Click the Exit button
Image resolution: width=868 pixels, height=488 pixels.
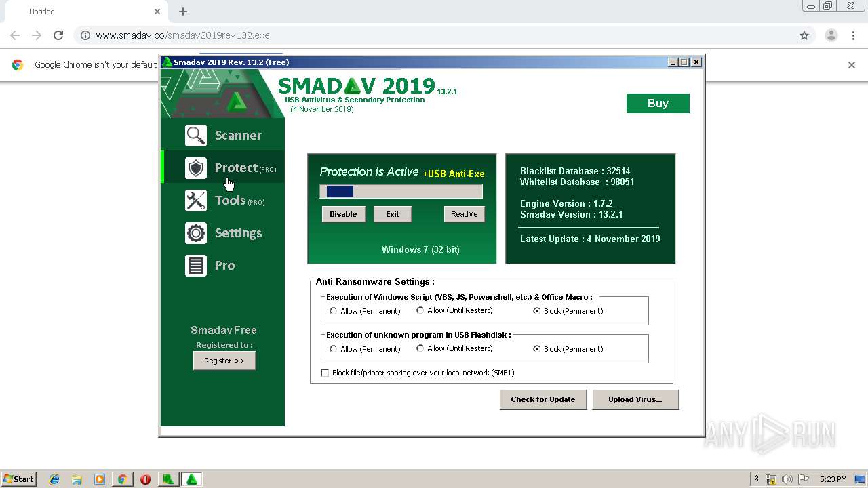click(x=393, y=214)
